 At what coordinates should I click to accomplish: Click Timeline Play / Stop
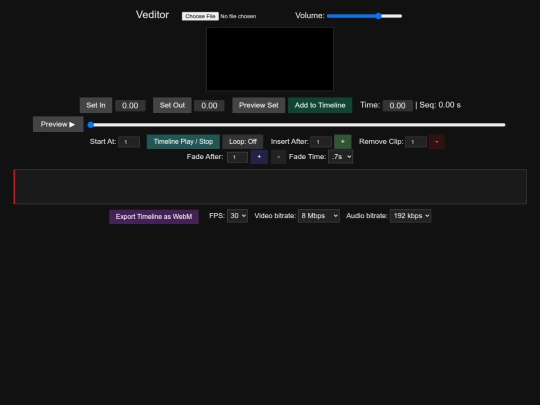tap(183, 142)
